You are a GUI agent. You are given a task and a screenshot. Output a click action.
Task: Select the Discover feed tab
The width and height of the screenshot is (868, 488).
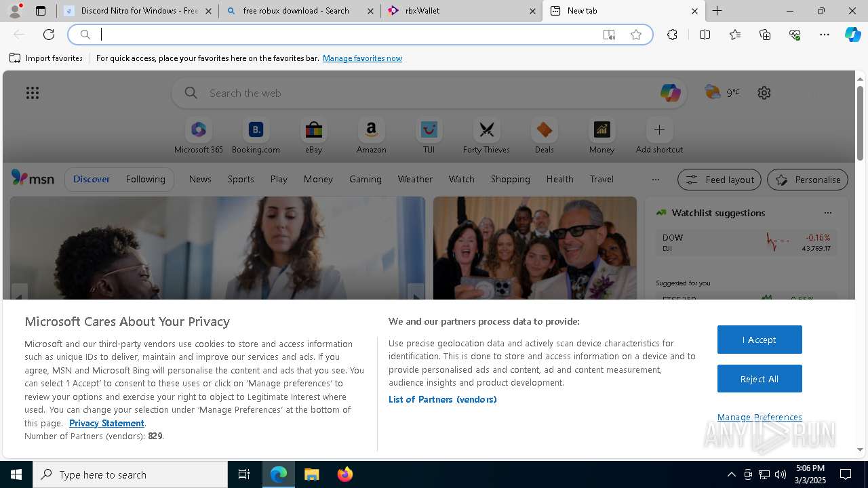(x=92, y=179)
